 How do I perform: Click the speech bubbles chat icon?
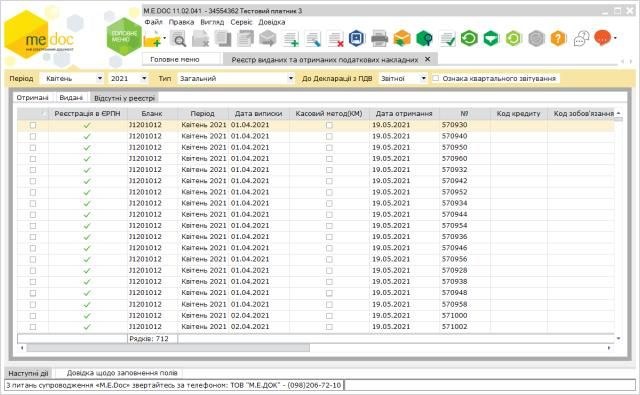tap(581, 39)
